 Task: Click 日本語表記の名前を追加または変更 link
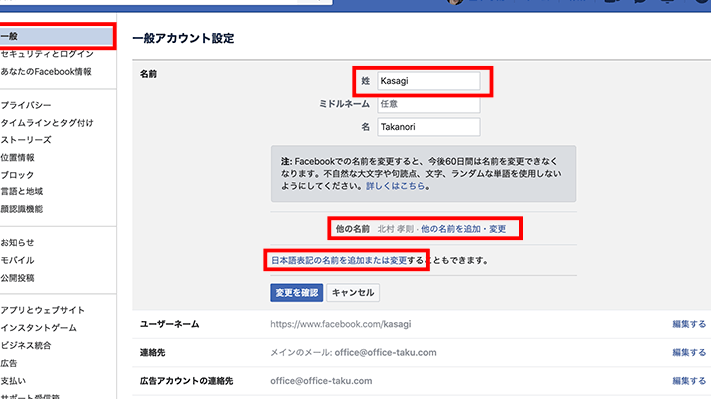(x=339, y=260)
